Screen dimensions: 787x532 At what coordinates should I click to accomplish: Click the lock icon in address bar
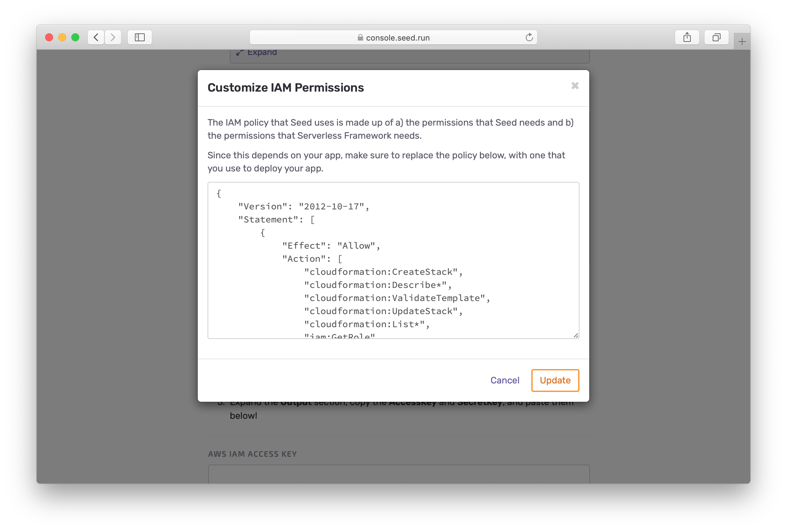[x=360, y=38]
